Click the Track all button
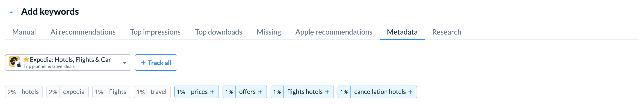 pyautogui.click(x=156, y=63)
